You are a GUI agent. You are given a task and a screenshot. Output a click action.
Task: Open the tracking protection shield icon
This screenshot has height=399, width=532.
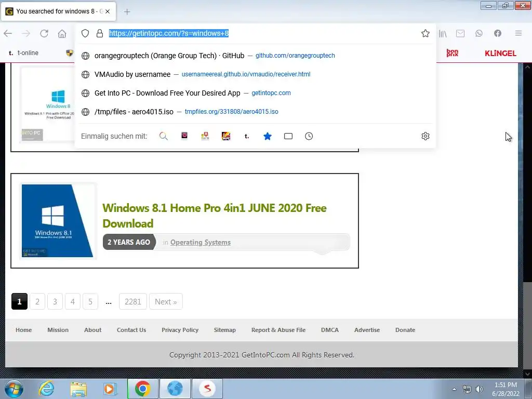(85, 33)
